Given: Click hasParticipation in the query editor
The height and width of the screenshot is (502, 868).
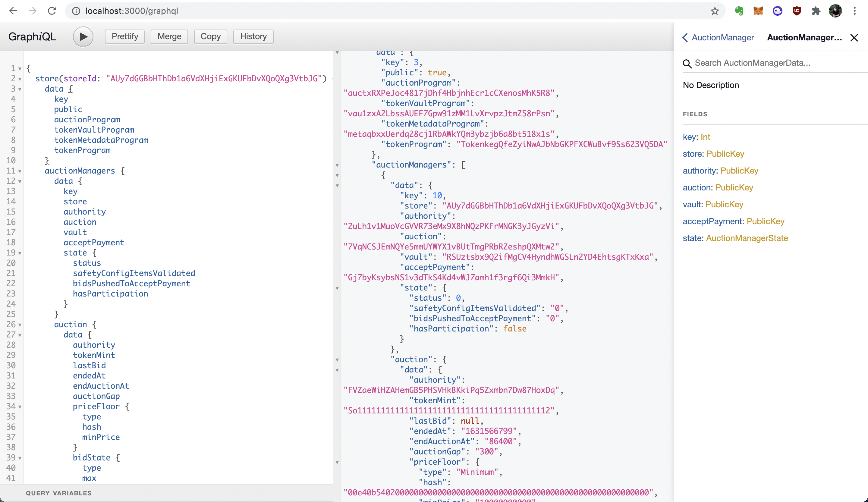Looking at the screenshot, I should (x=110, y=294).
